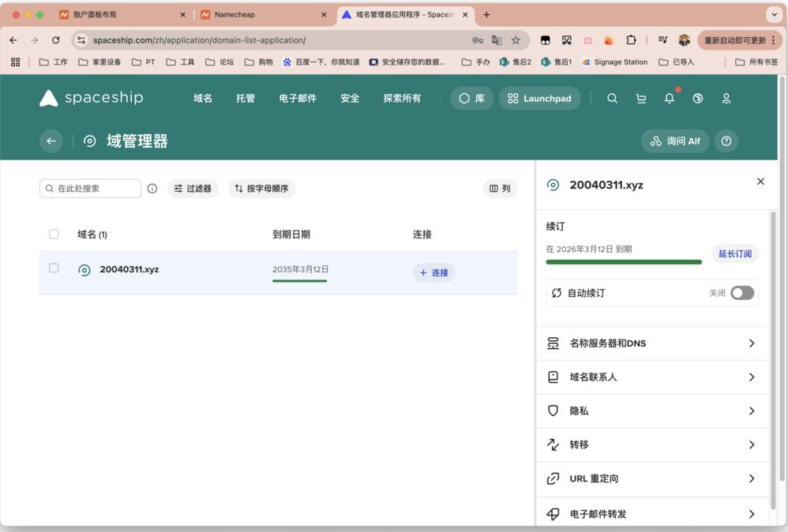Open the notifications bell
Viewport: 788px width, 532px height.
[x=670, y=99]
